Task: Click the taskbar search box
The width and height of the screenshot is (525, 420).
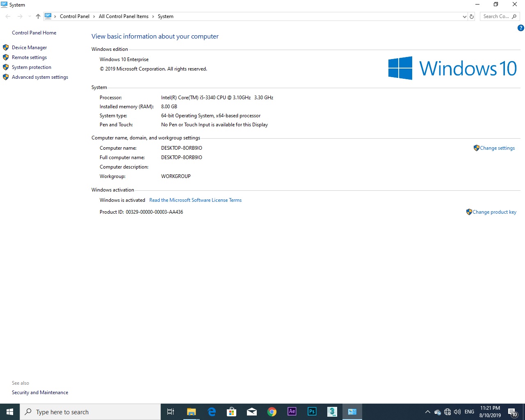Action: pos(90,412)
